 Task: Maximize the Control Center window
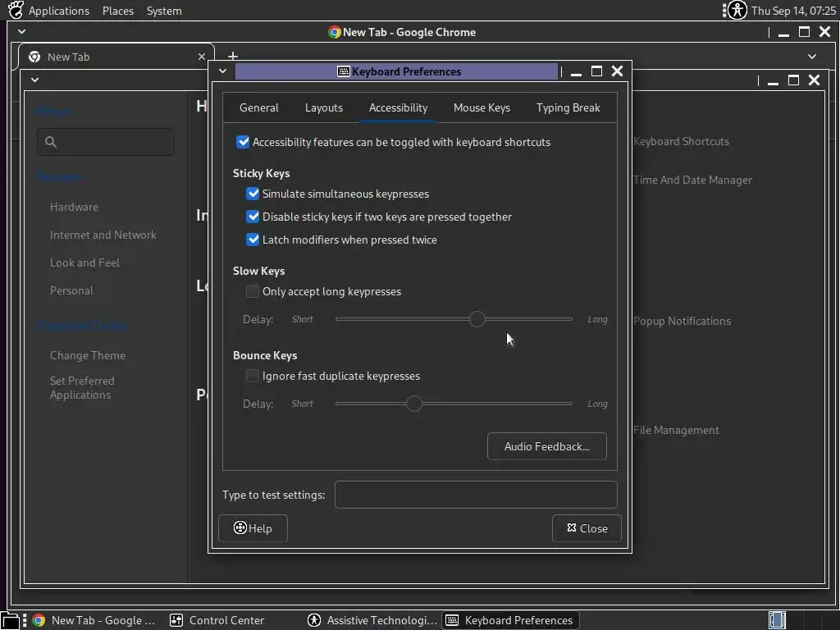click(793, 80)
